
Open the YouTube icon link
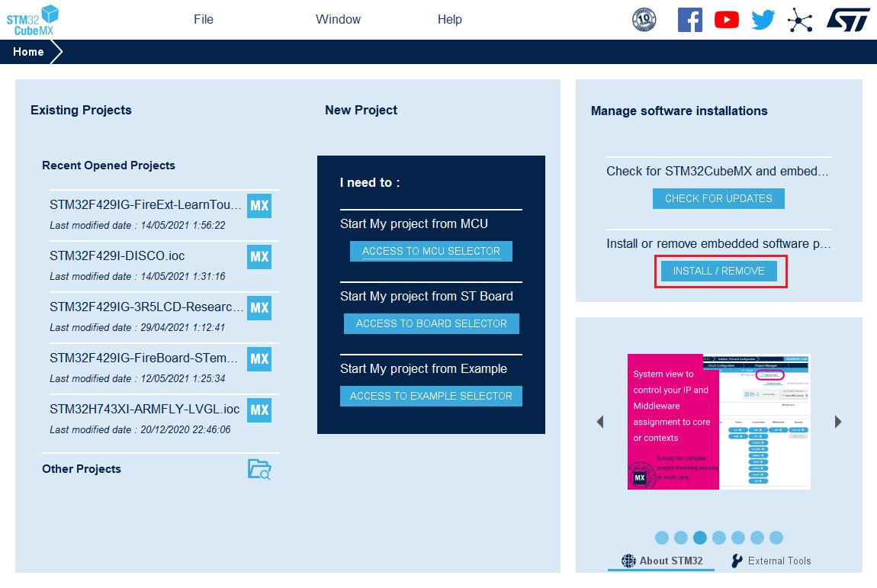[727, 20]
